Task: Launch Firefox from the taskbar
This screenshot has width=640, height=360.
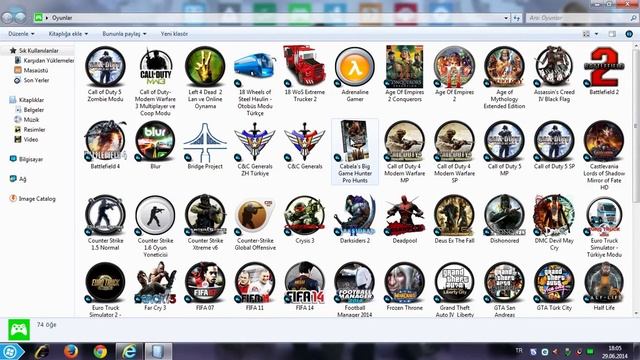Action: pyautogui.click(x=71, y=351)
